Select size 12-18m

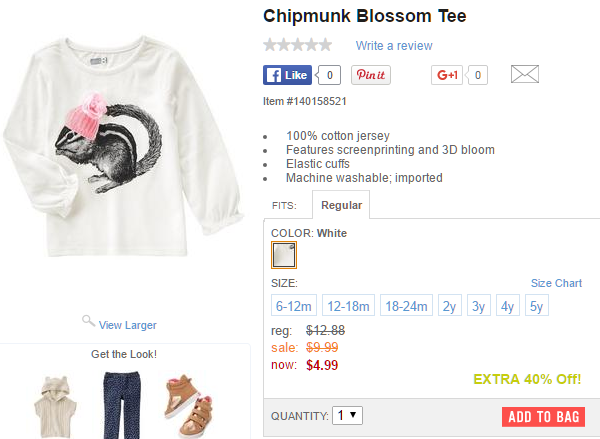tap(349, 306)
